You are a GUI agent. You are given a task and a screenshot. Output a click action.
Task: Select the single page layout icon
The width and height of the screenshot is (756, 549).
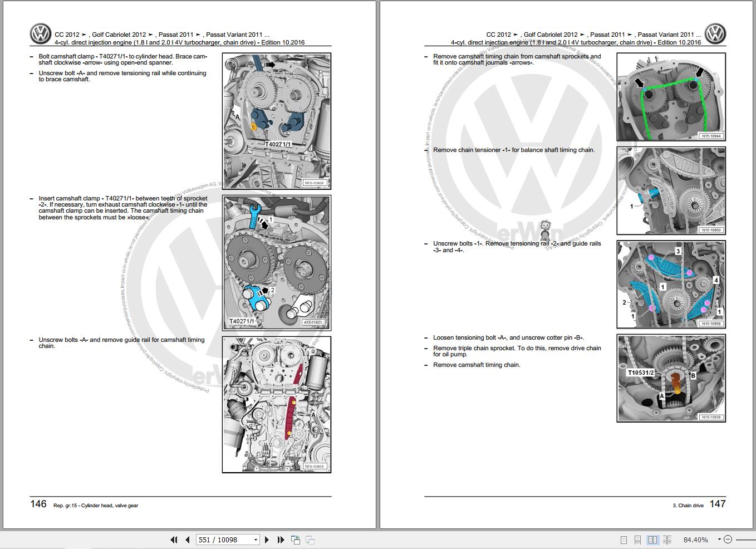click(x=624, y=540)
